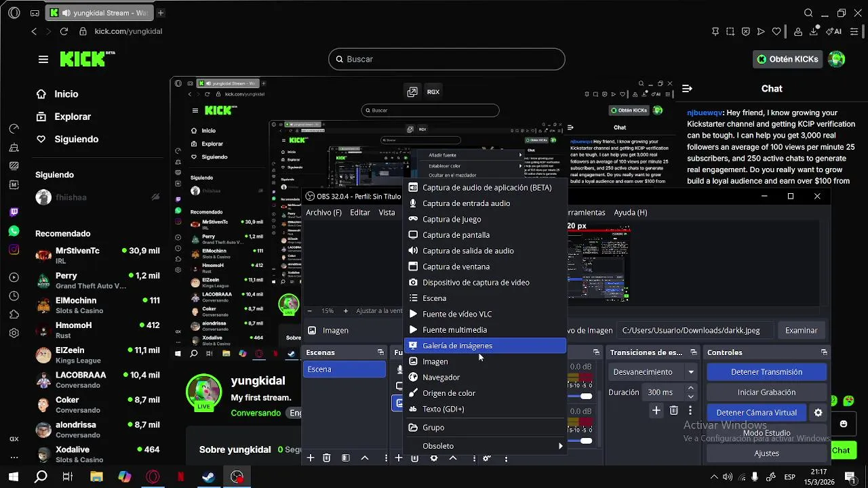Screen dimensions: 868x488
Task: Open emoji picker in chat
Action: coord(844,424)
